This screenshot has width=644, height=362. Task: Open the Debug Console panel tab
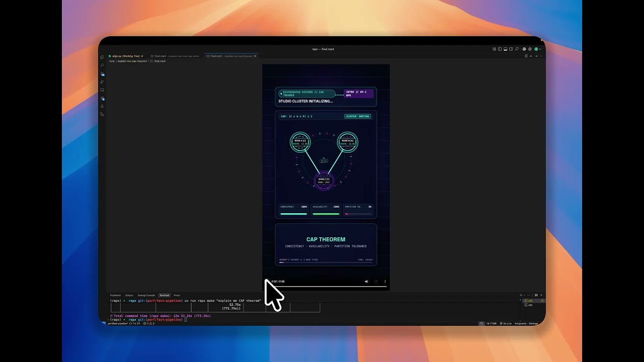[x=146, y=295]
